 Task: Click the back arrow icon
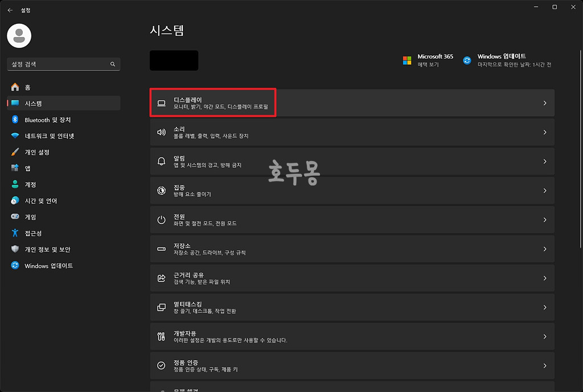click(10, 10)
